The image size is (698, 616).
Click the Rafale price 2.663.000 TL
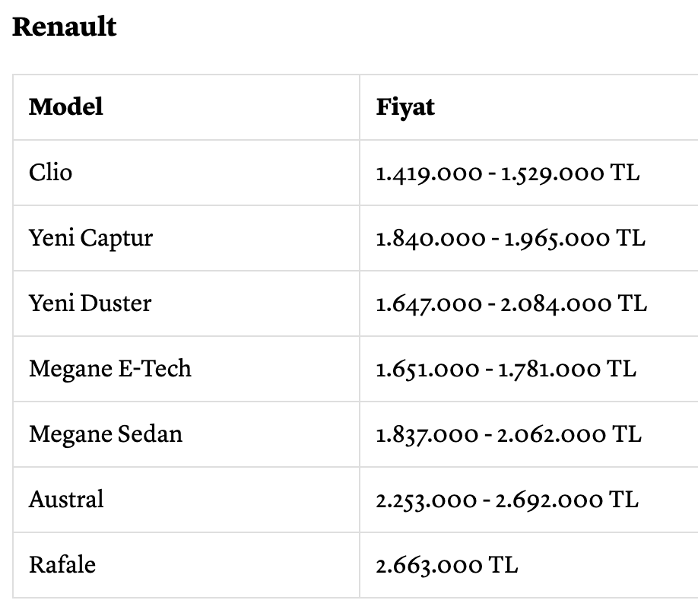click(447, 565)
